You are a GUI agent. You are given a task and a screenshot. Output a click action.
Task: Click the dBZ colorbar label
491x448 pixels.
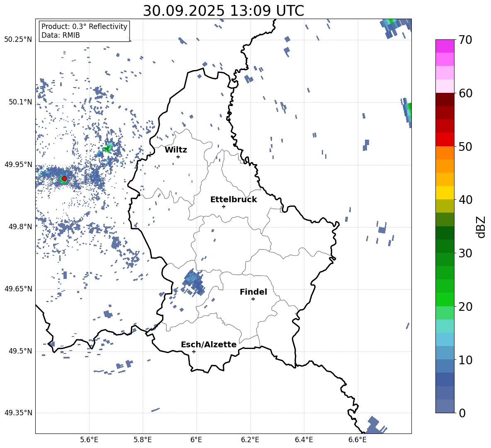(x=481, y=227)
